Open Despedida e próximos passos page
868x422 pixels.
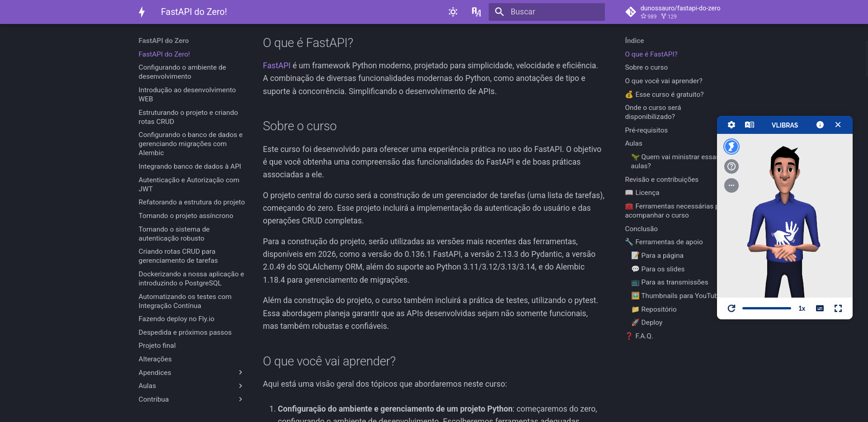pos(185,332)
